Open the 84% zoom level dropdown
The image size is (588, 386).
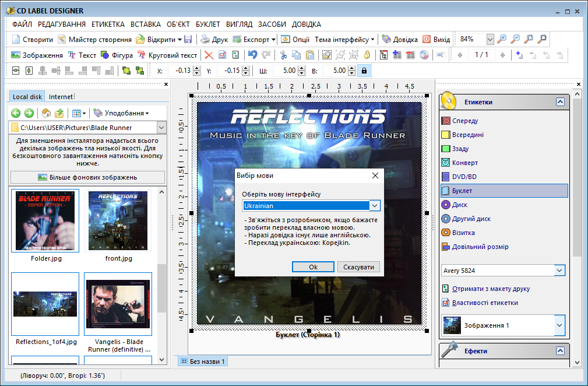point(490,40)
